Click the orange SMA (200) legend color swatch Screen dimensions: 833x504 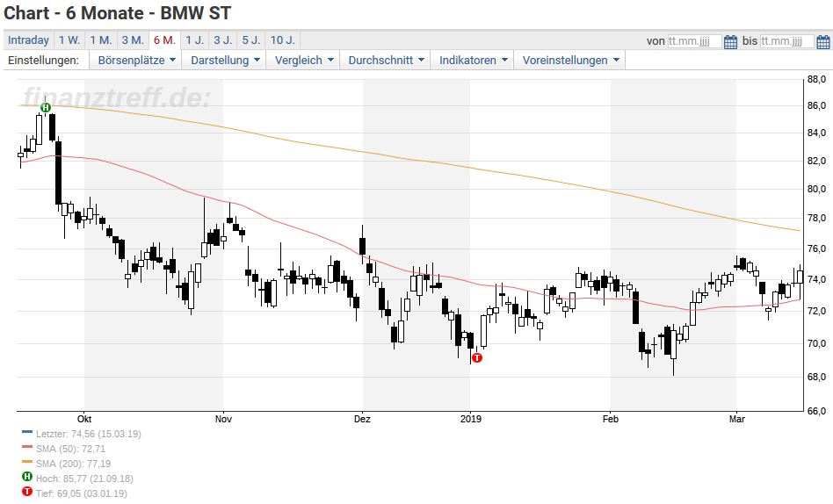tap(27, 463)
